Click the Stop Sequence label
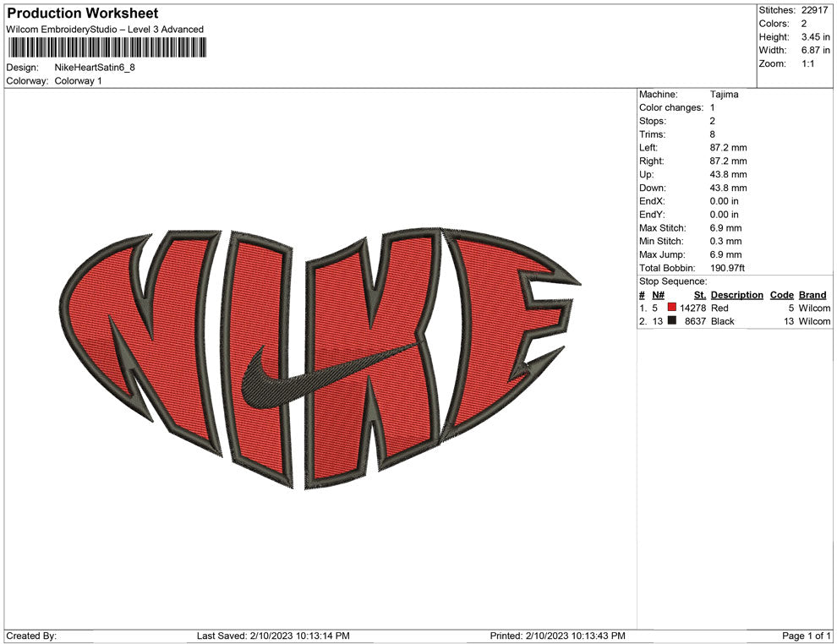Viewport: 837px width, 644px height. coord(673,281)
